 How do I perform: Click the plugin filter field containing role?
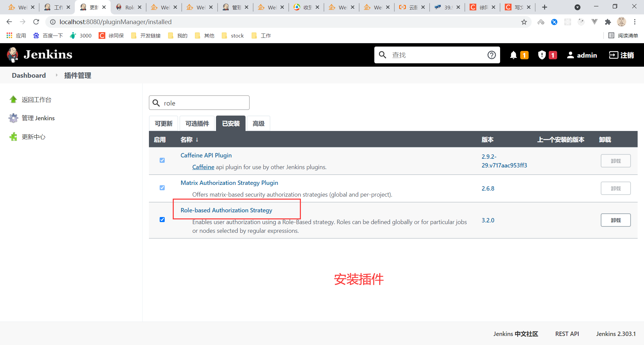coord(199,103)
